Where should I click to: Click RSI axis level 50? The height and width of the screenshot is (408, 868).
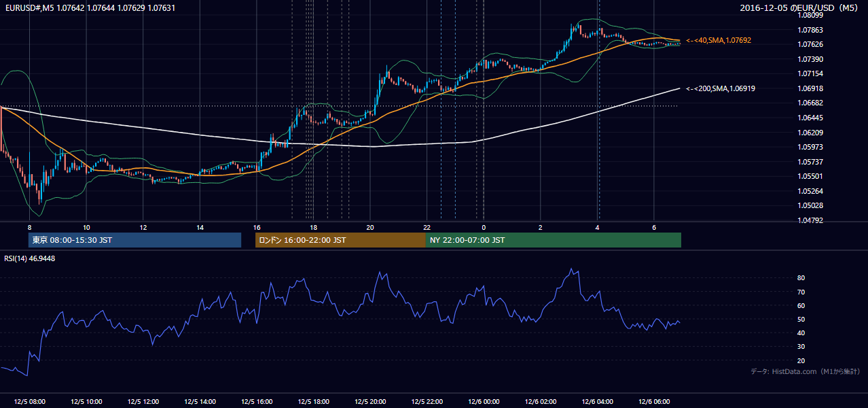coord(801,319)
